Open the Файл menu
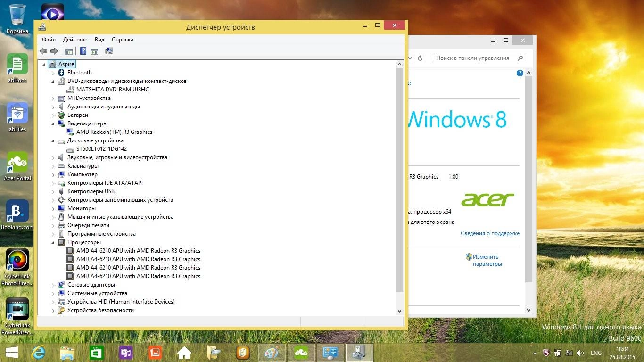The image size is (644, 362). point(49,40)
